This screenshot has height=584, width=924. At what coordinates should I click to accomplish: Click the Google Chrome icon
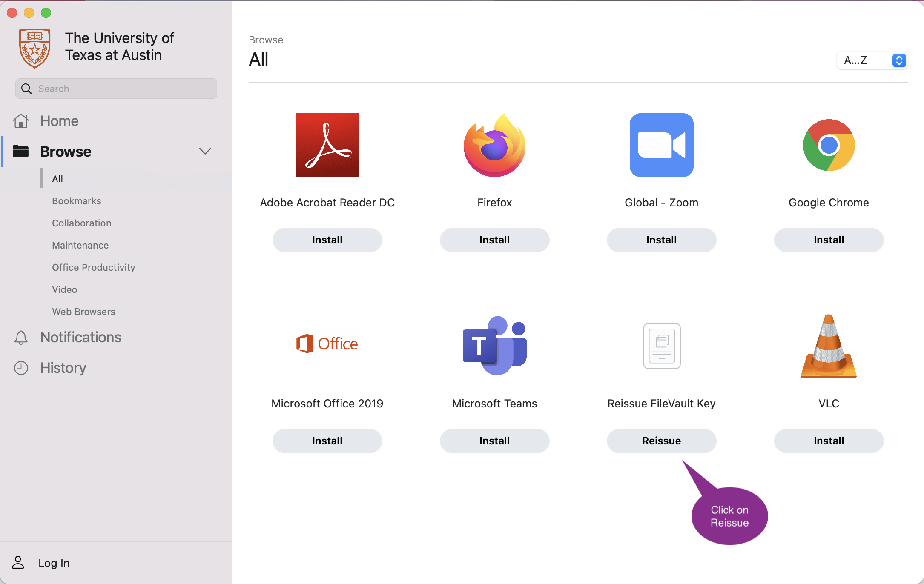(829, 145)
